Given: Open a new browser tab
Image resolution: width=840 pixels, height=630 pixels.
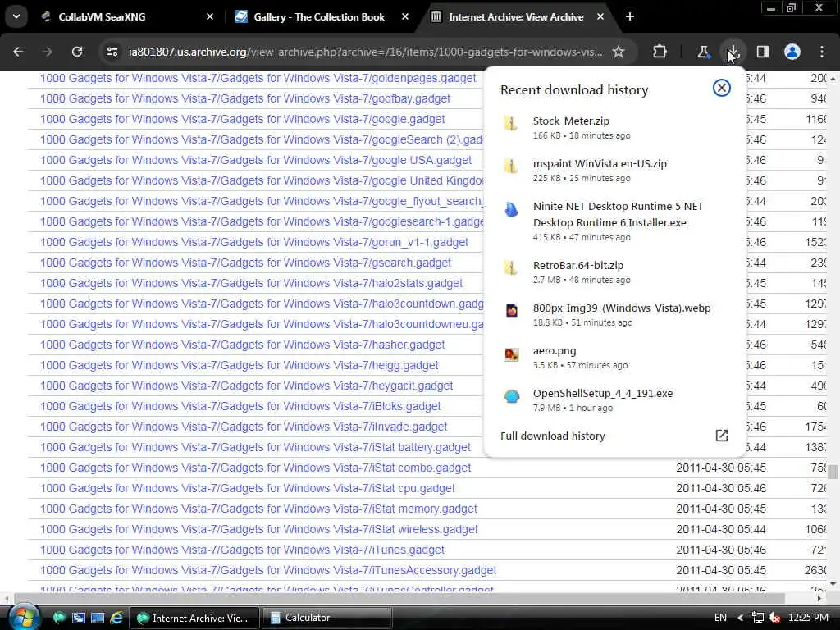Looking at the screenshot, I should click(x=630, y=16).
